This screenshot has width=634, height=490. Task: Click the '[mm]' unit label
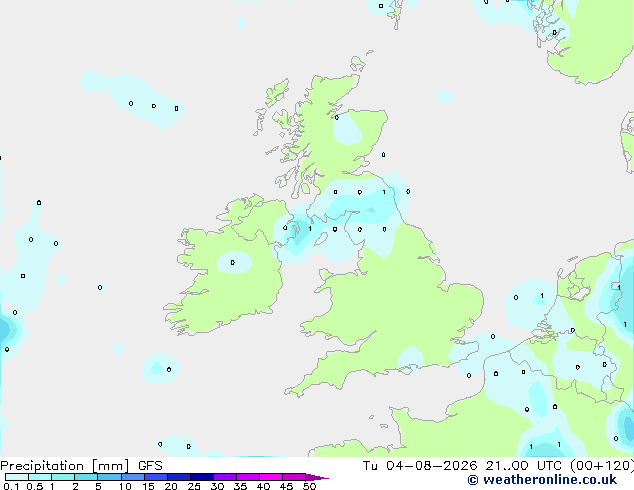[110, 466]
